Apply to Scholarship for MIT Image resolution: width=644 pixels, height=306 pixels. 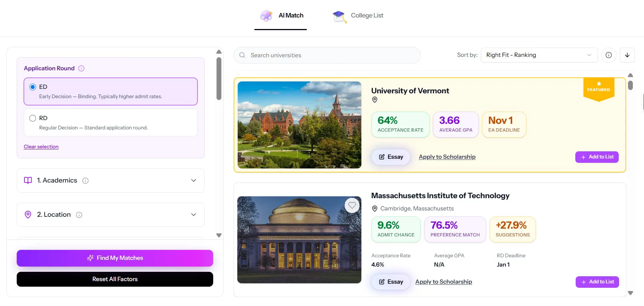tap(443, 282)
